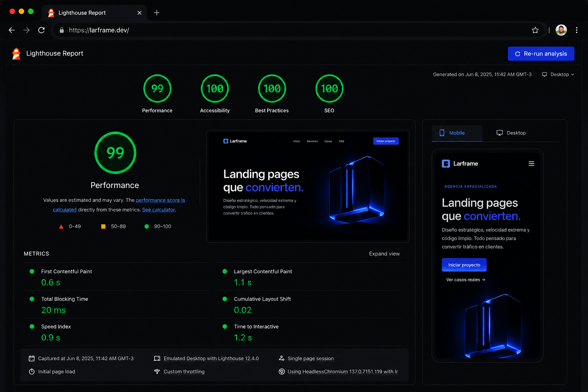Click the Lighthouse favicon in the tab
Screen dimensions: 588x392
point(51,13)
